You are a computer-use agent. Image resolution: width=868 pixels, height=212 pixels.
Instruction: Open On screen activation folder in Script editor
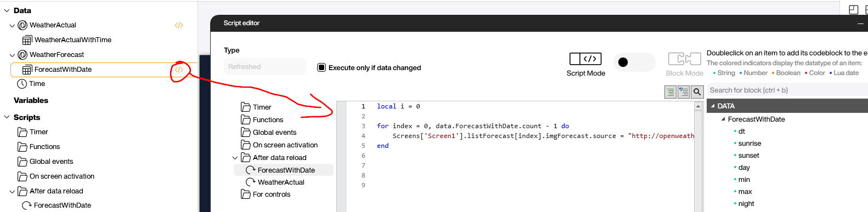246,145
